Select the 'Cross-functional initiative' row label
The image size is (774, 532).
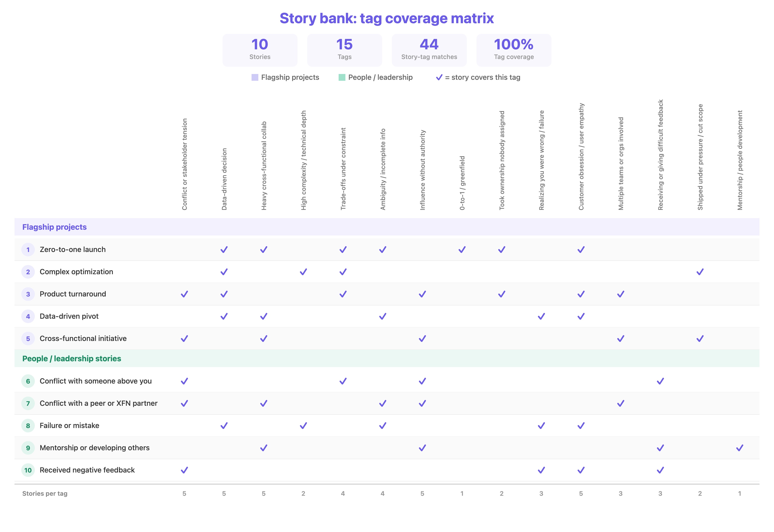83,339
